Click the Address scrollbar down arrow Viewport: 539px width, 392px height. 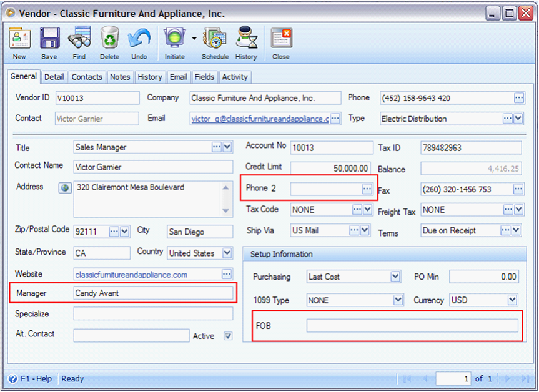225,210
